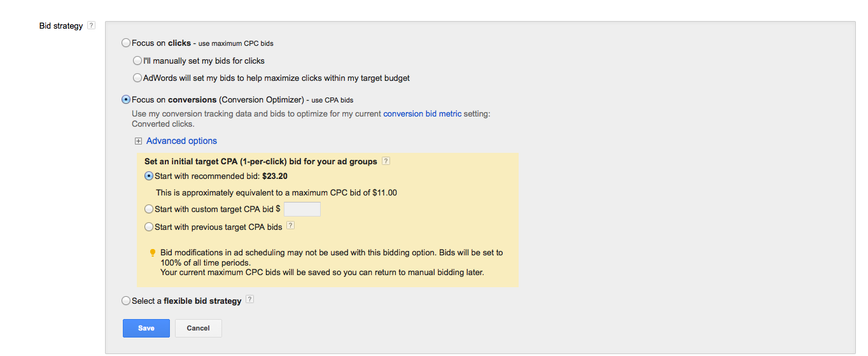Select Focus on conversions radio button
This screenshot has width=868, height=356.
click(126, 99)
